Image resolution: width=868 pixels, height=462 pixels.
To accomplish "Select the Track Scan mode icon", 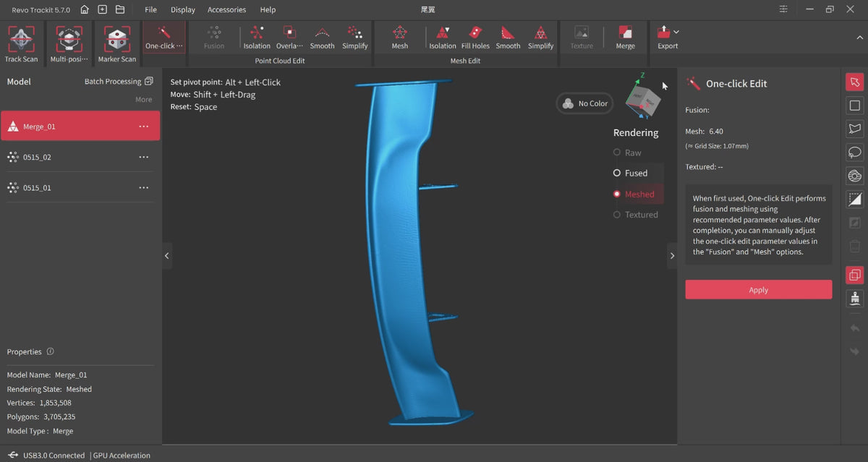I will point(21,40).
